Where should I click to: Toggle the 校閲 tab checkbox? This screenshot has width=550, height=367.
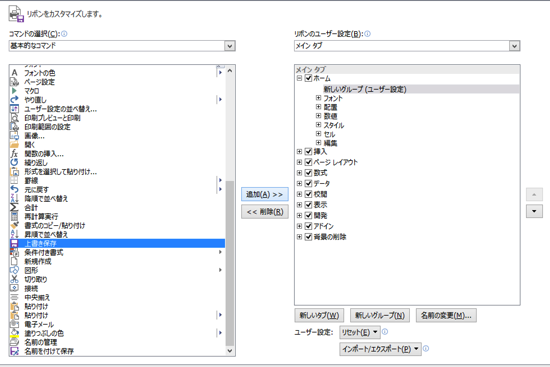[x=308, y=194]
